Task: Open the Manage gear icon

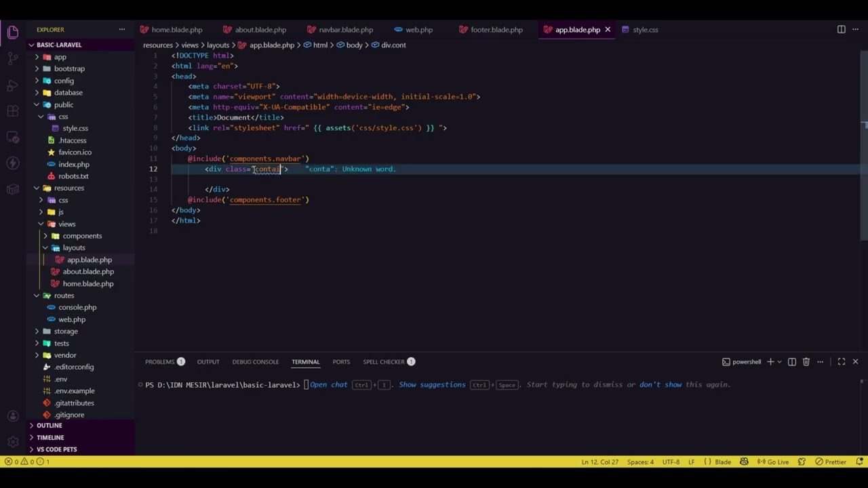Action: tap(12, 441)
